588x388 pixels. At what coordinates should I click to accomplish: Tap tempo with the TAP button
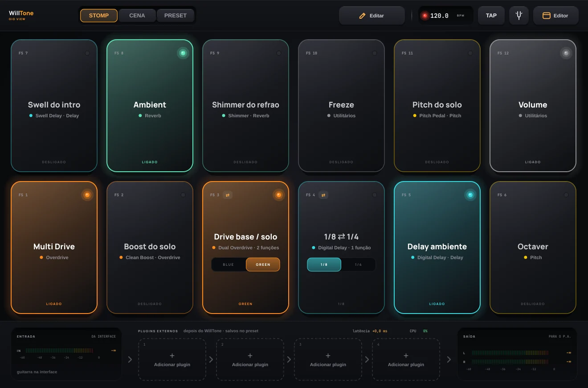(x=491, y=16)
